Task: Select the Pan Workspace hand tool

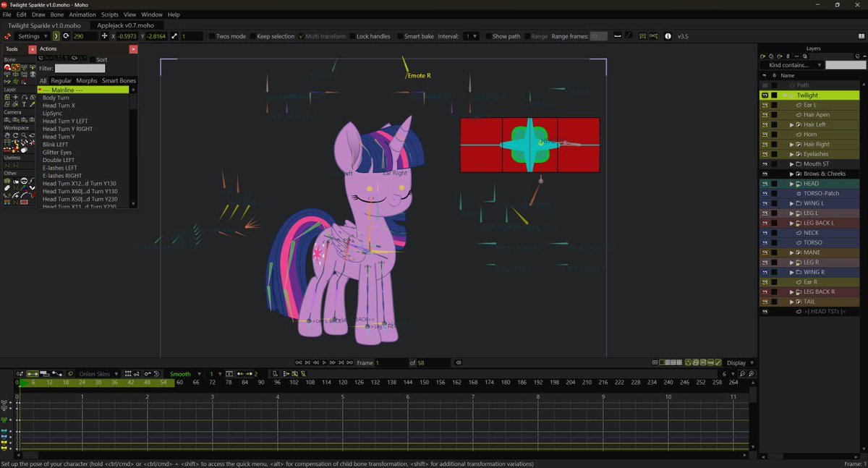Action: [x=7, y=135]
